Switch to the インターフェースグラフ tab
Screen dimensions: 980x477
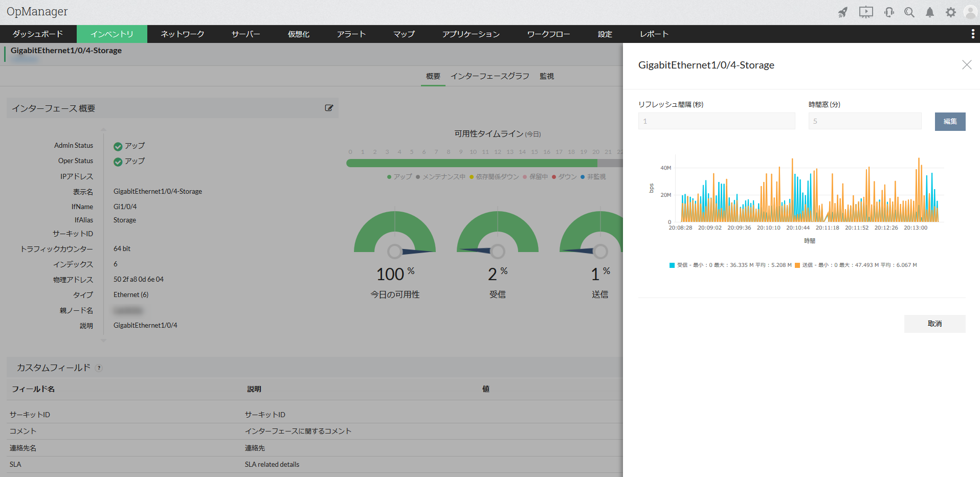490,76
